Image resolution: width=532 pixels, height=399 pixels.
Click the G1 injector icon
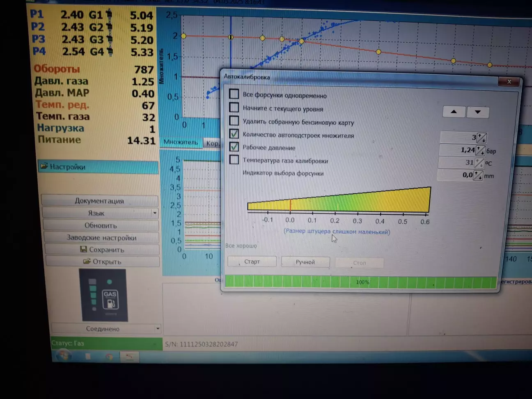[109, 15]
